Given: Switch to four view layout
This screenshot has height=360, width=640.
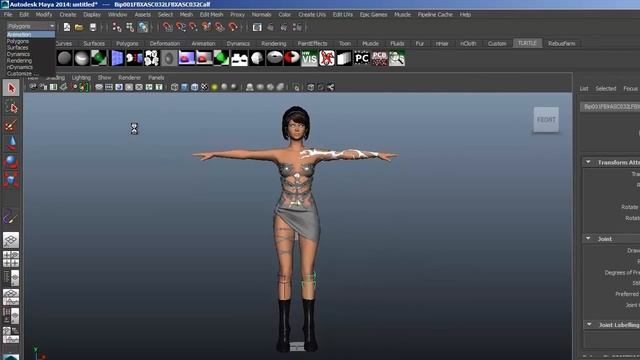Looking at the screenshot, I should (11, 259).
